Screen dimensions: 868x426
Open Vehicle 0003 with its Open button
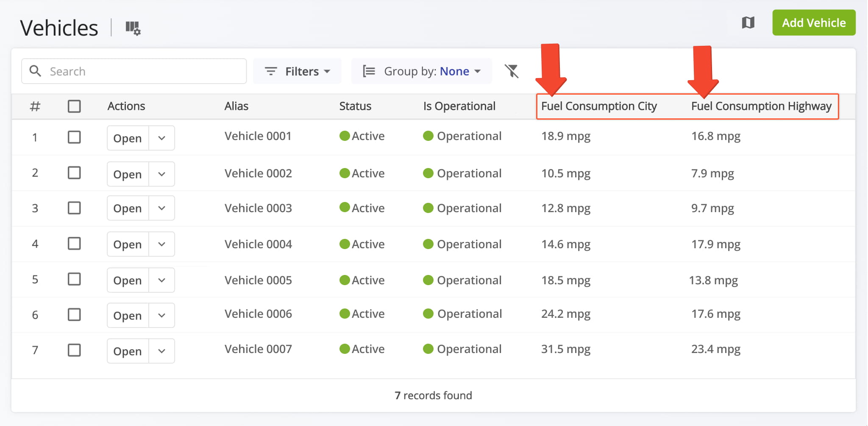(x=128, y=208)
